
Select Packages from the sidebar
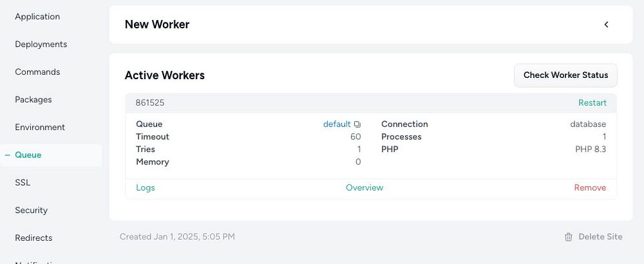click(x=33, y=100)
